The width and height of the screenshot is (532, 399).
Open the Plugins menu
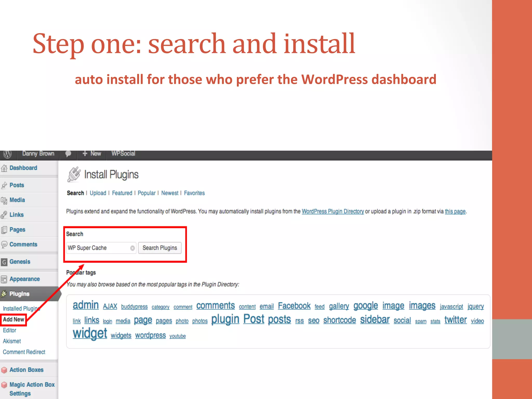[x=19, y=294]
